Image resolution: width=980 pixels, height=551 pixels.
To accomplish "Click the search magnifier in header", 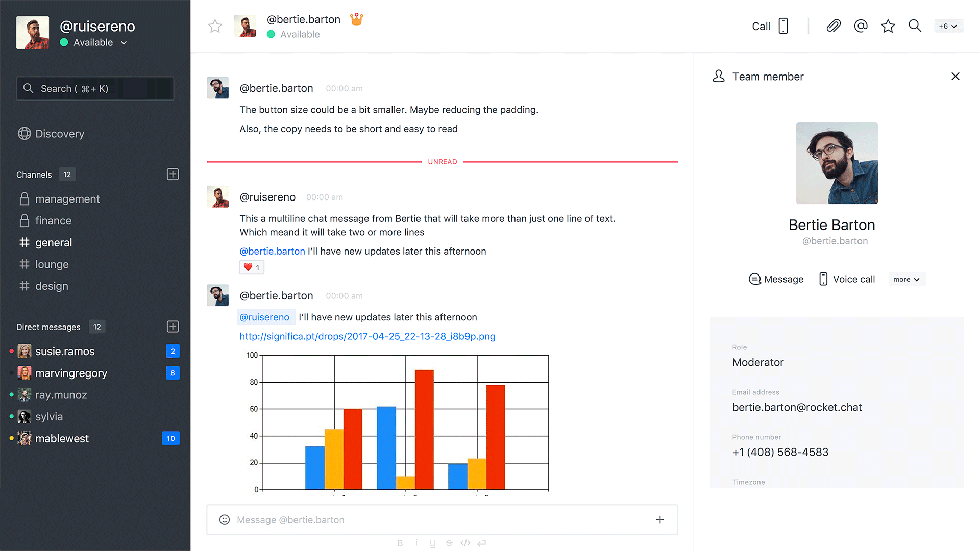I will pyautogui.click(x=915, y=26).
